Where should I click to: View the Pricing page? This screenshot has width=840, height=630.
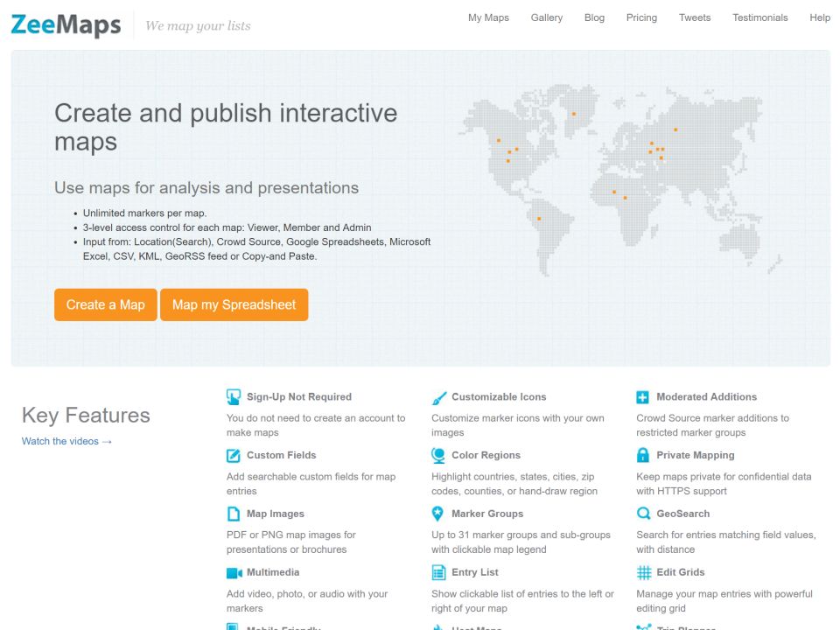(x=641, y=17)
